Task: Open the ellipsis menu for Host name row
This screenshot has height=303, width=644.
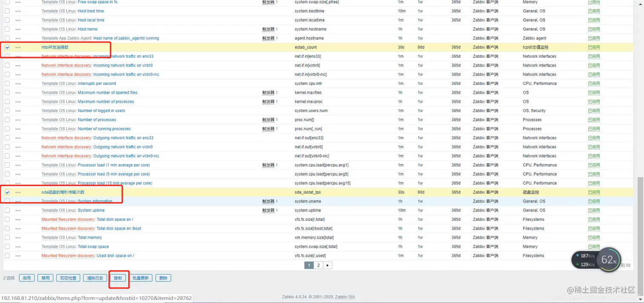Action: (x=18, y=29)
